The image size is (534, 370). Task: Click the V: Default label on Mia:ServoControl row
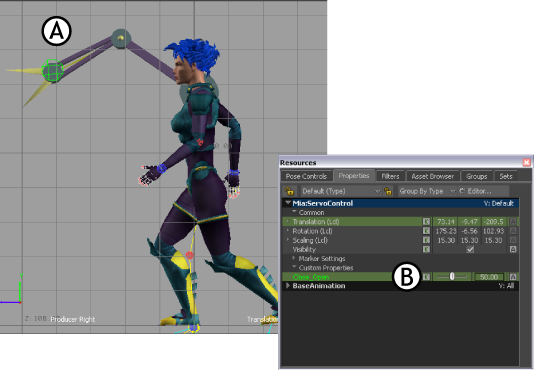[499, 203]
